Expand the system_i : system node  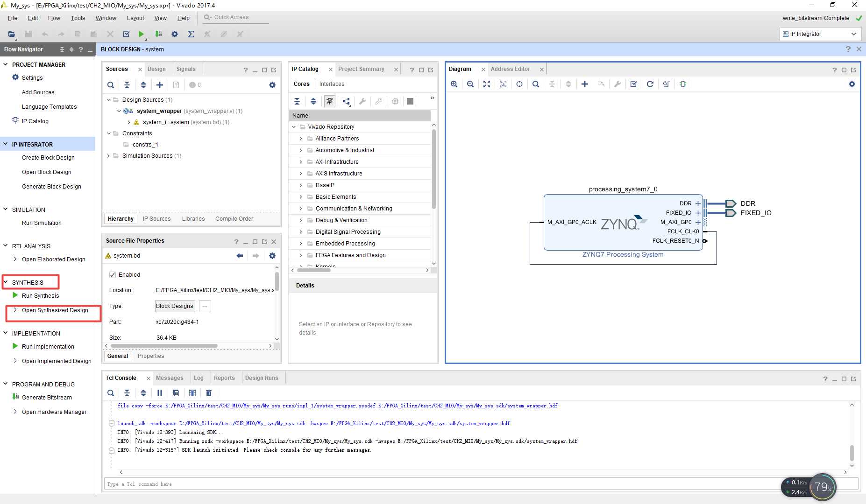pyautogui.click(x=129, y=122)
